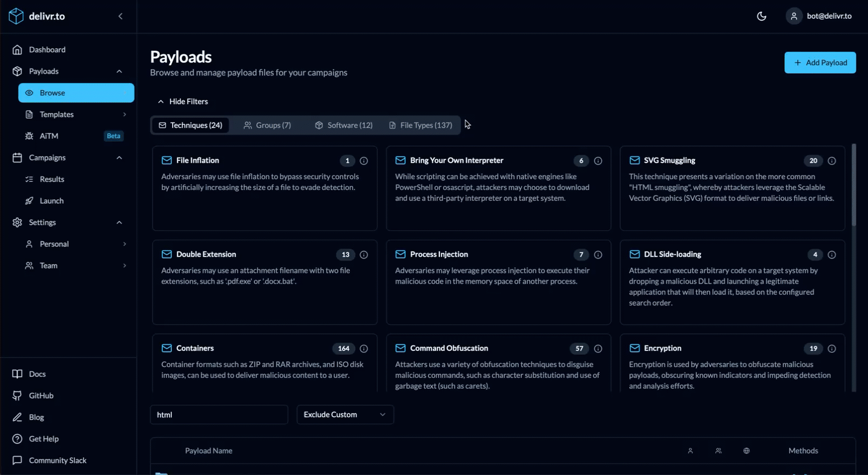The image size is (868, 475).
Task: Click the techniques list scrollbar
Action: click(x=853, y=185)
